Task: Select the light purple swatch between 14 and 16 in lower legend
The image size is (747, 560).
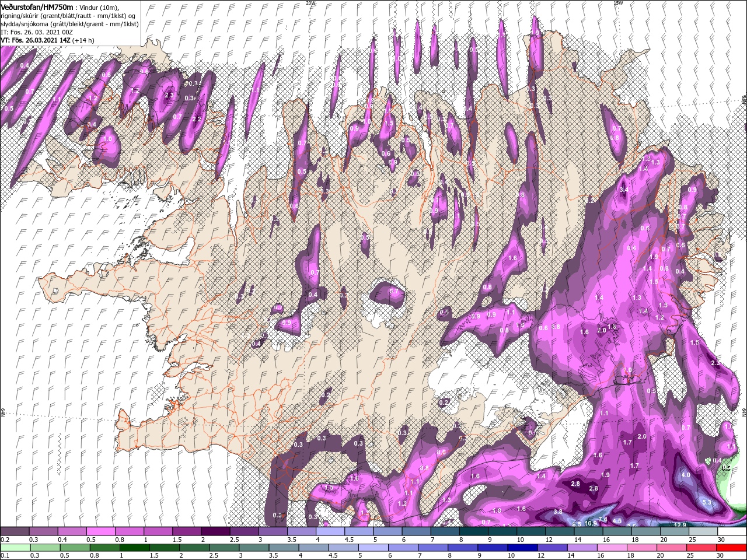Action: 581,547
